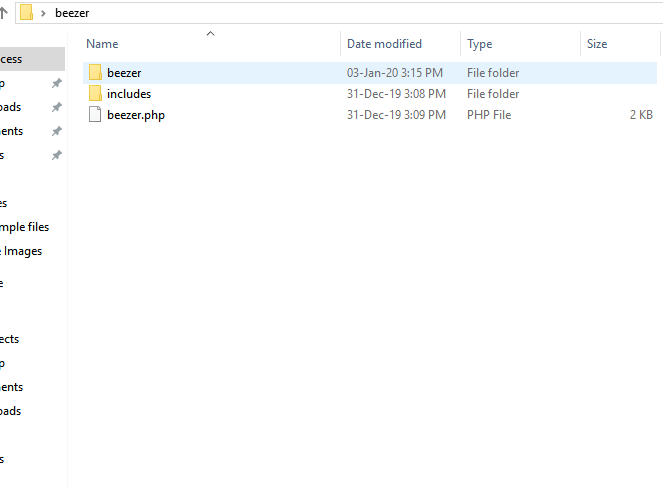Image resolution: width=663 pixels, height=489 pixels.
Task: Click the pin icon beside the Desktop shortcut
Action: click(57, 84)
